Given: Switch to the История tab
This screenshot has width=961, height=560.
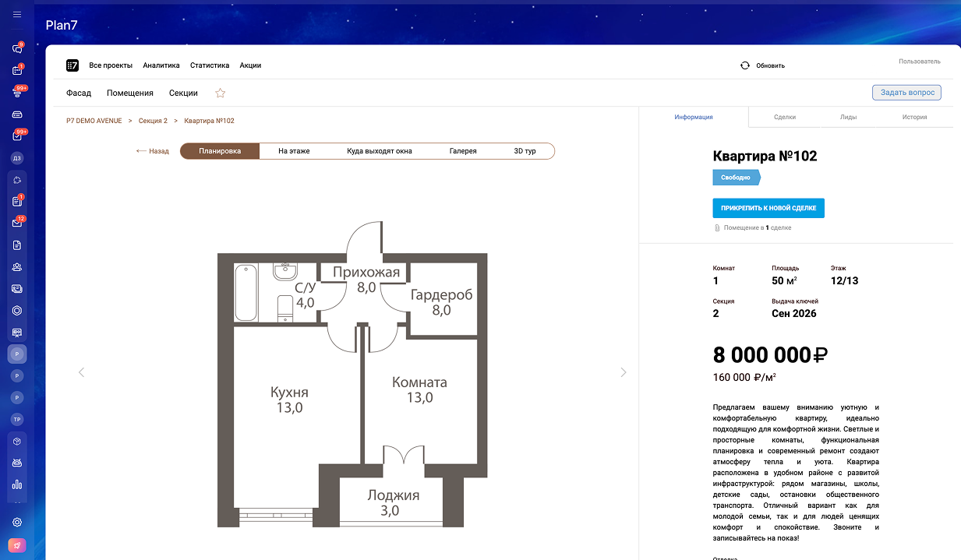Looking at the screenshot, I should (x=915, y=117).
